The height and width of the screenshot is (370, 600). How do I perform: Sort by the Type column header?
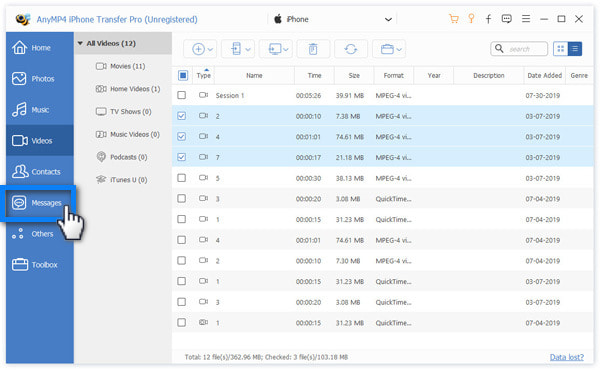[x=204, y=75]
